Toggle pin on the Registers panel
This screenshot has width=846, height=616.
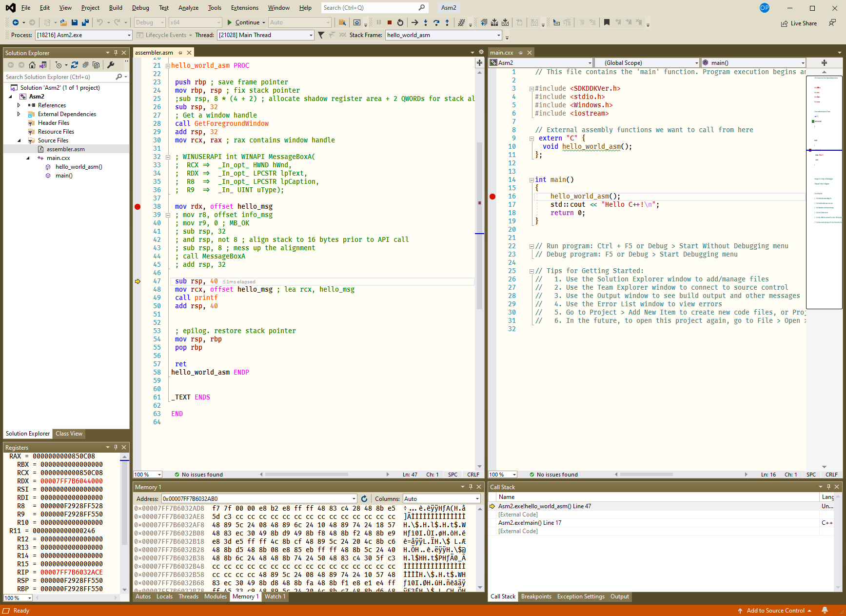(116, 447)
